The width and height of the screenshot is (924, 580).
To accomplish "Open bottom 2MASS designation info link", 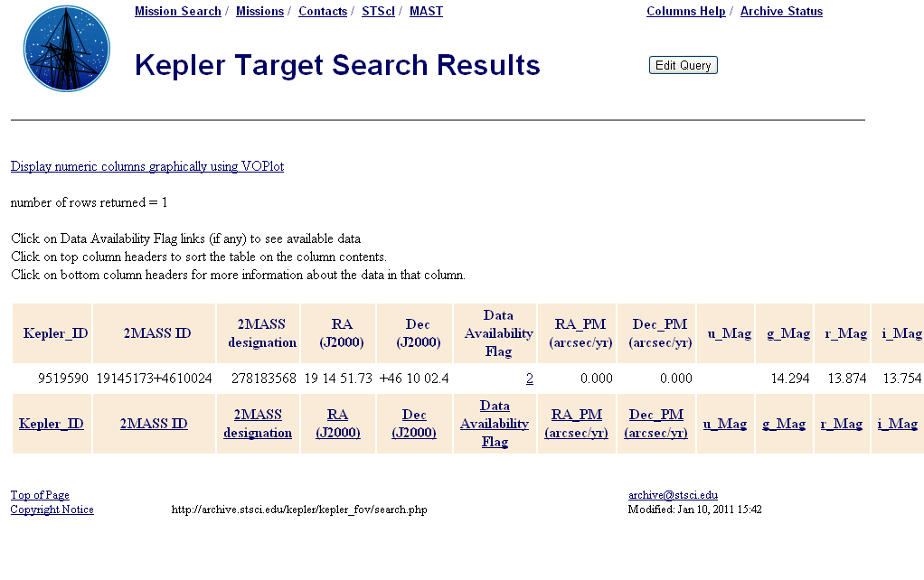I will click(x=258, y=424).
